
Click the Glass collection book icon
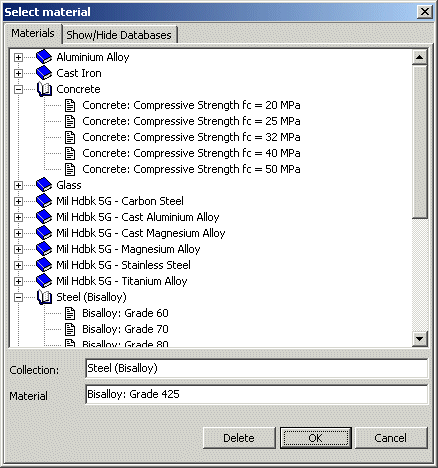pos(44,185)
